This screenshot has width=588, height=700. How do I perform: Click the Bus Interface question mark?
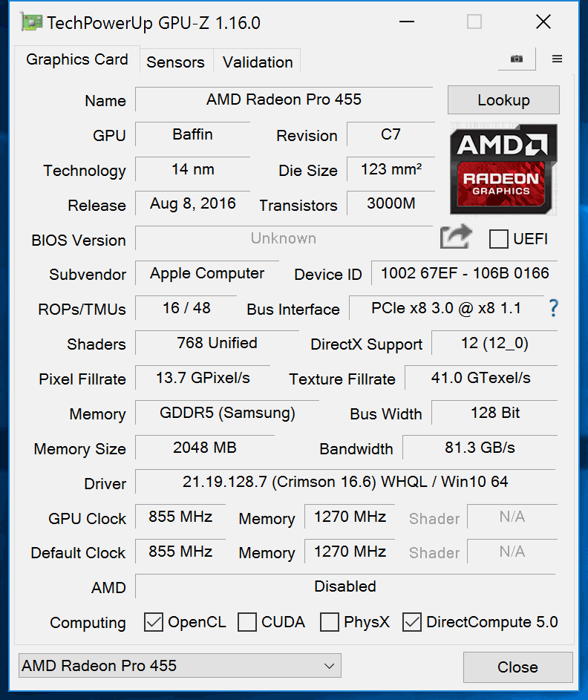[x=553, y=308]
